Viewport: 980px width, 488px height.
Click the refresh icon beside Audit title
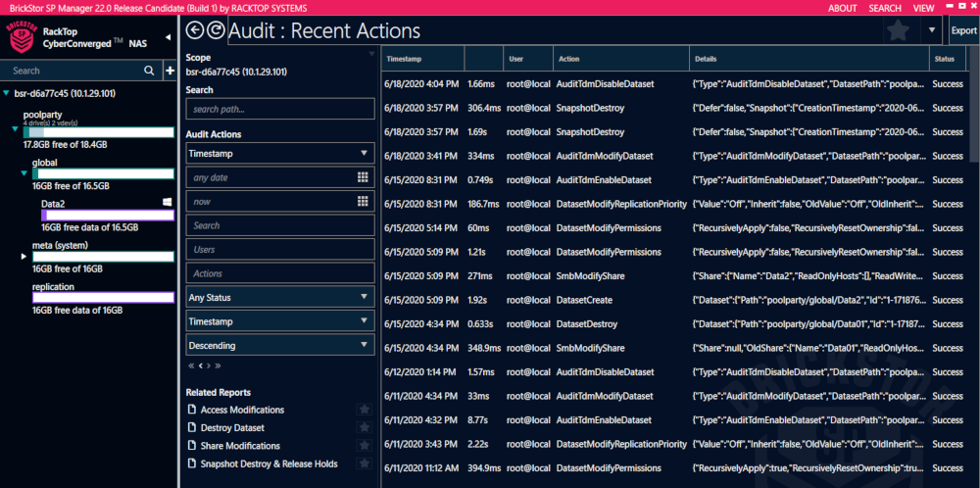(x=215, y=30)
